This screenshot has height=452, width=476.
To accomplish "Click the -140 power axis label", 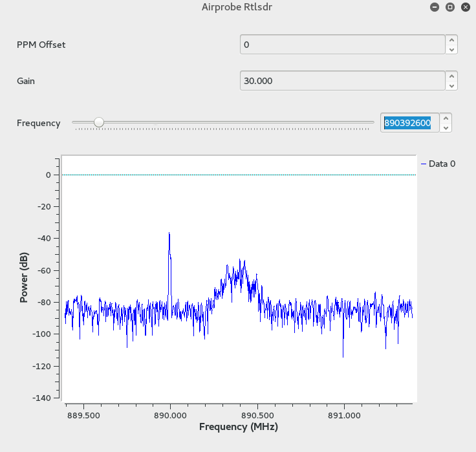I will pyautogui.click(x=41, y=398).
